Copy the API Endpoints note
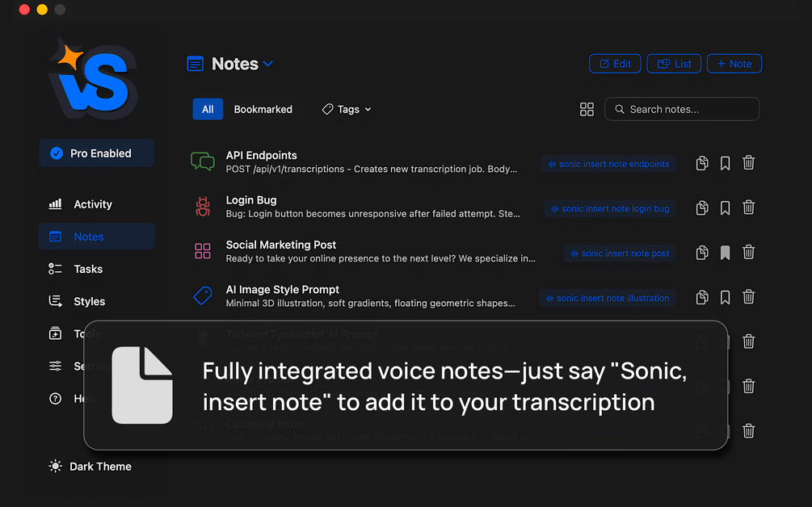Screen dimensions: 812x507 (x=701, y=163)
